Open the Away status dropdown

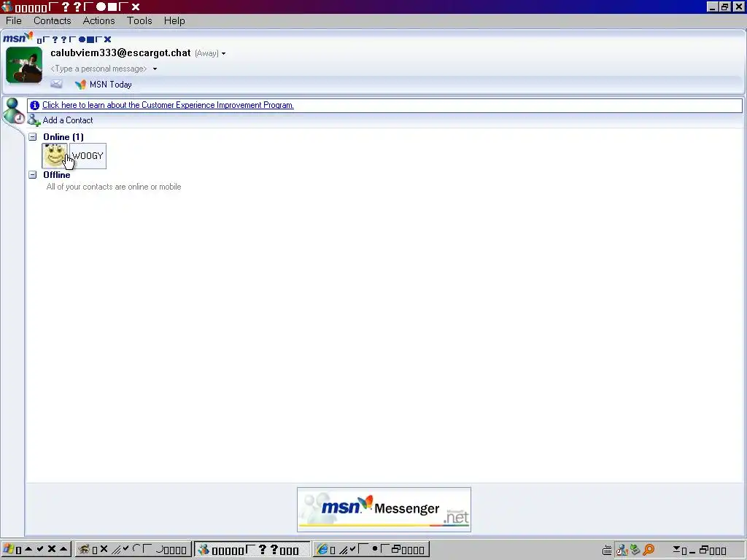point(210,53)
